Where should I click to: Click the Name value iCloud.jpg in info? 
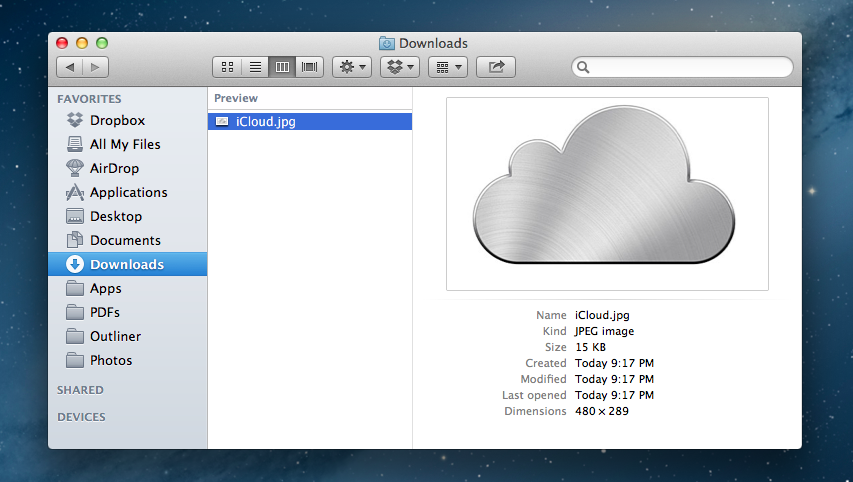pyautogui.click(x=602, y=315)
